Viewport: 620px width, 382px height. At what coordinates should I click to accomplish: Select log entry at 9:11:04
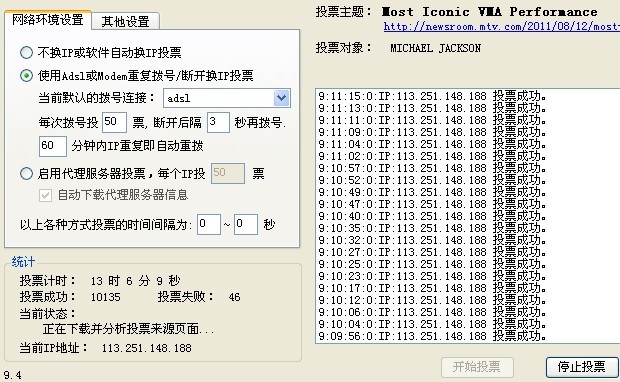(432, 144)
